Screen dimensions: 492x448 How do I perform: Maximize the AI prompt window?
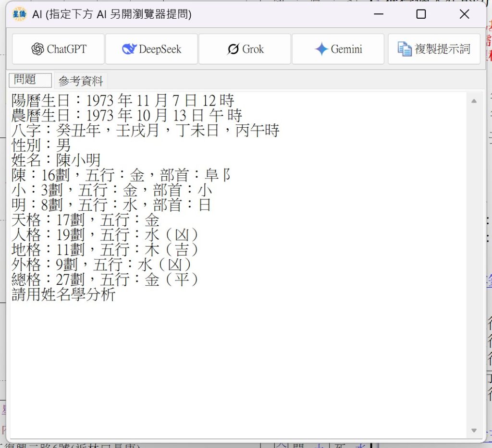(x=421, y=14)
